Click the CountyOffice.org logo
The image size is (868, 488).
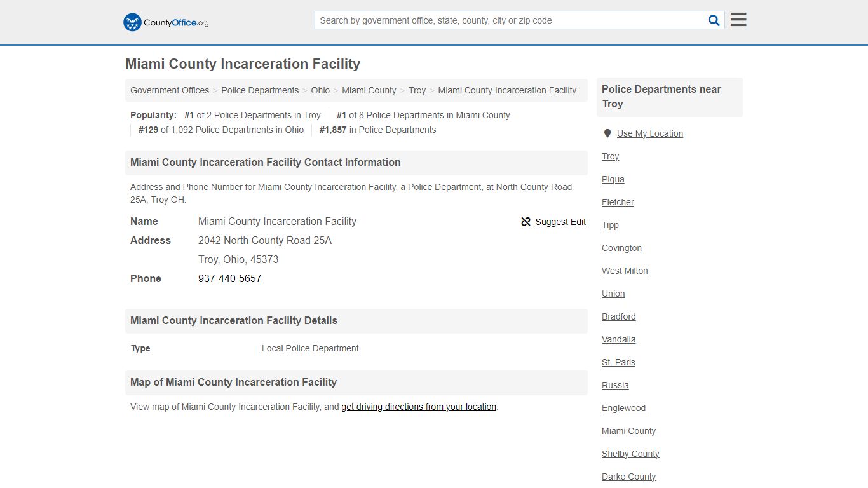click(166, 22)
